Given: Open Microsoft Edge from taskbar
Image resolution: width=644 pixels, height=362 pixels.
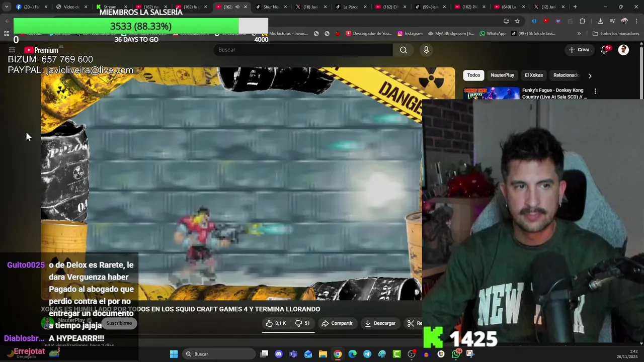Looking at the screenshot, I should [352, 354].
